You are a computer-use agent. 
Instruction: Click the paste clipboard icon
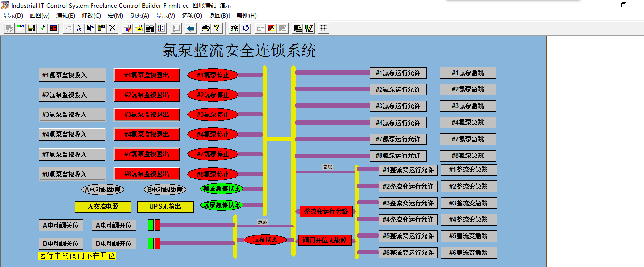click(102, 28)
